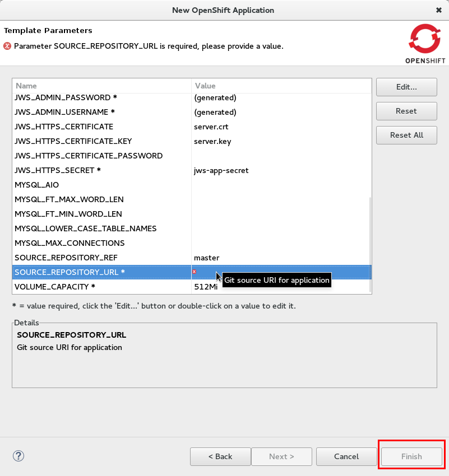Select the JWS_HTTPS_CERTIFICATE_KEY row
The height and width of the screenshot is (476, 449).
(x=192, y=142)
